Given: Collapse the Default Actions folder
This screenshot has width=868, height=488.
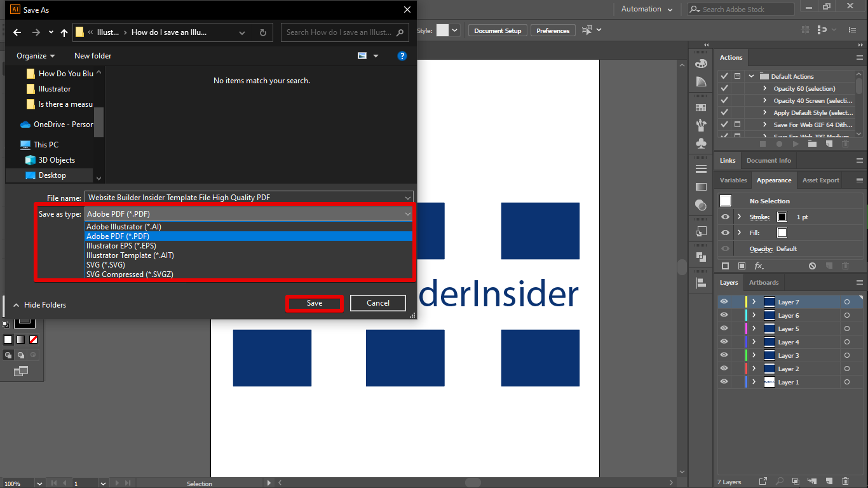Looking at the screenshot, I should (751, 76).
